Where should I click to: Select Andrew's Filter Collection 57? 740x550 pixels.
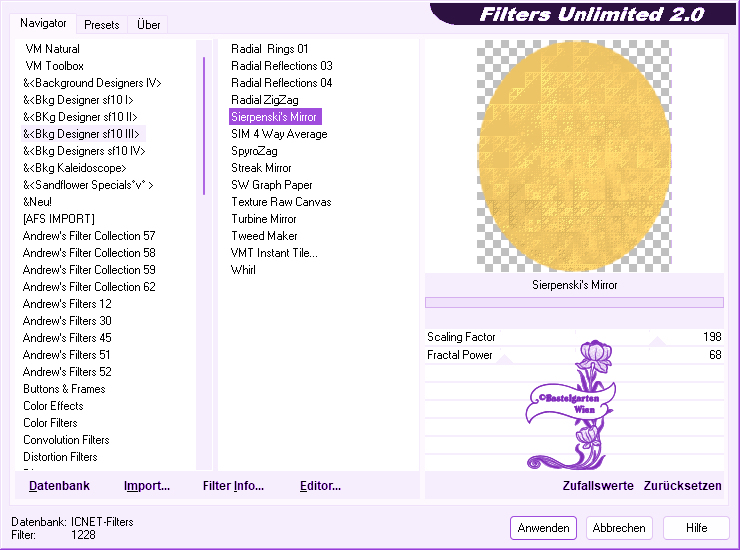(89, 236)
